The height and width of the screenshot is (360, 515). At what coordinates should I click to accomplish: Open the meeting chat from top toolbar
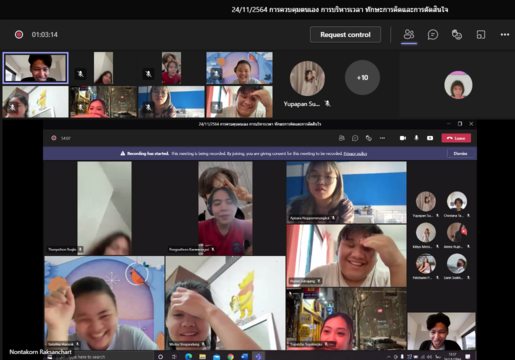tap(433, 34)
